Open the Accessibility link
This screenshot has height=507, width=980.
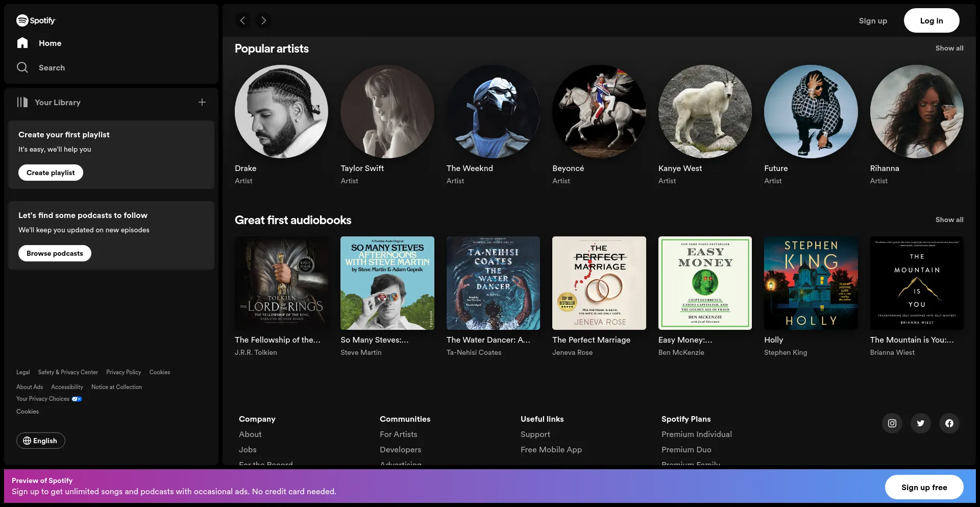pos(67,387)
